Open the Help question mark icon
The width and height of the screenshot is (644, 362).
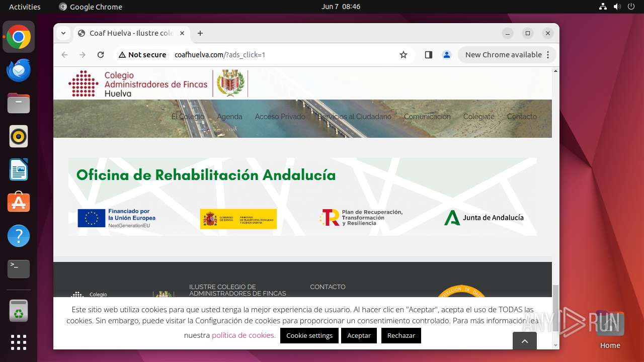[x=19, y=236]
